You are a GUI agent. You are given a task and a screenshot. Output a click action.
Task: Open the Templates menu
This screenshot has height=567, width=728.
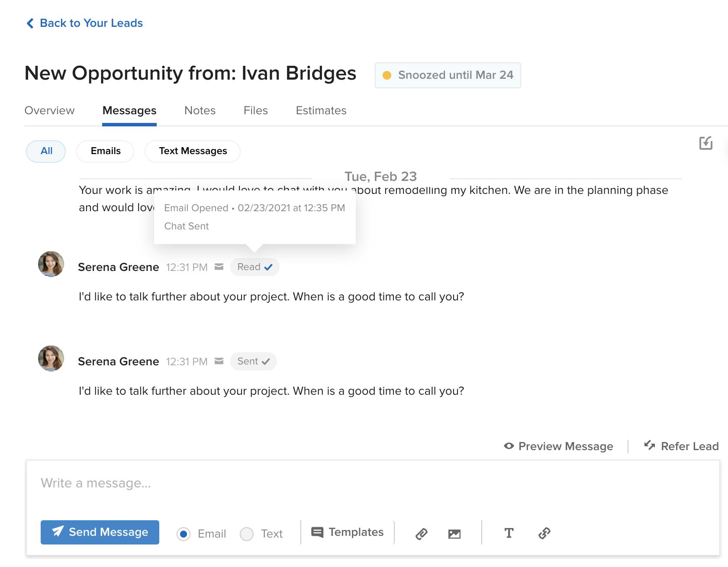coord(348,532)
